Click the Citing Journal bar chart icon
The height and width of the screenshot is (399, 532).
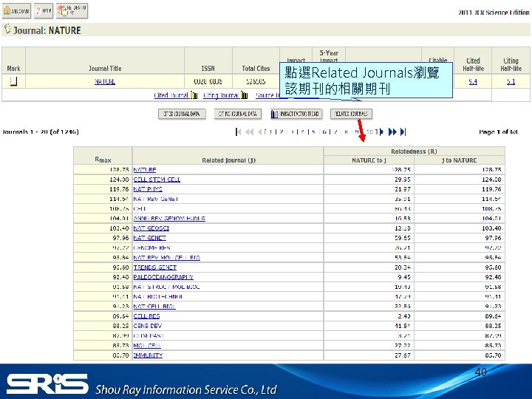pyautogui.click(x=245, y=95)
